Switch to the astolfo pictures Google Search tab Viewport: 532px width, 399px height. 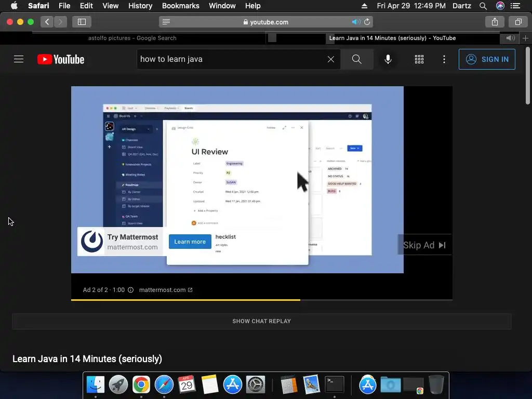[x=132, y=38]
